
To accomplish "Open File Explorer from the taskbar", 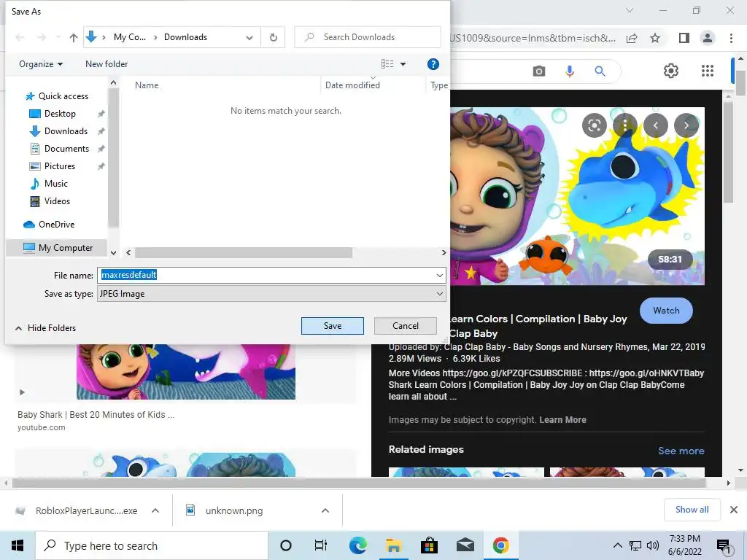I will click(393, 545).
